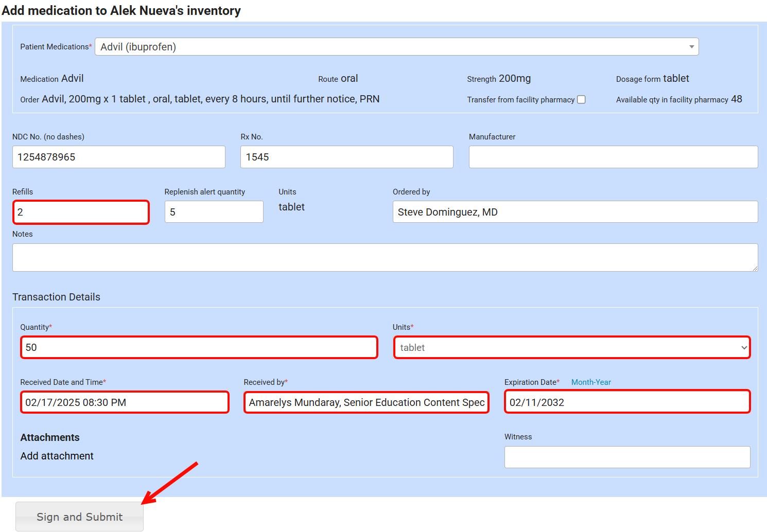Click the Witness input field
The width and height of the screenshot is (767, 532).
pyautogui.click(x=626, y=457)
